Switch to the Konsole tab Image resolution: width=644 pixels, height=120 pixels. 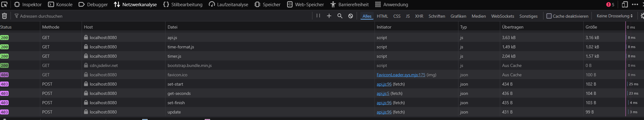coord(60,4)
